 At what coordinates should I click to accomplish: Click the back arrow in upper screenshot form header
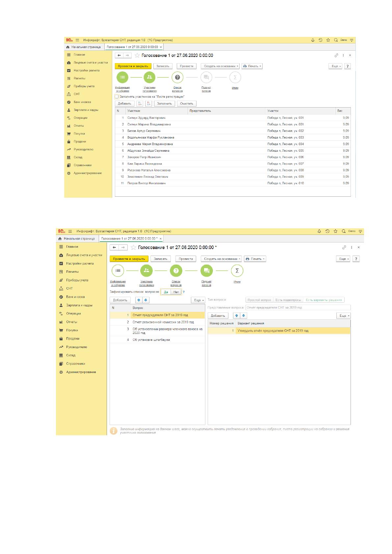coord(119,55)
